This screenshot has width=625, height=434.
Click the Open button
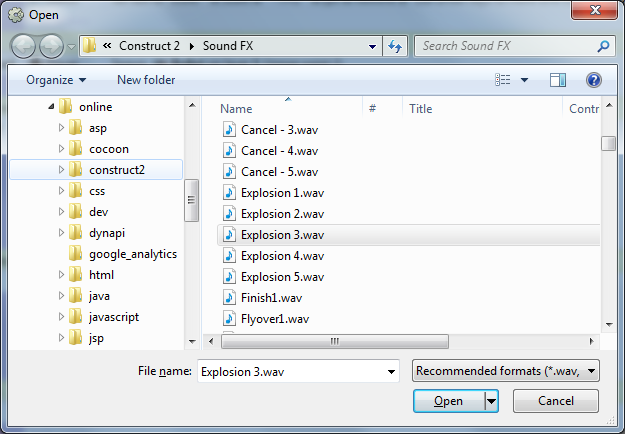pyautogui.click(x=448, y=401)
